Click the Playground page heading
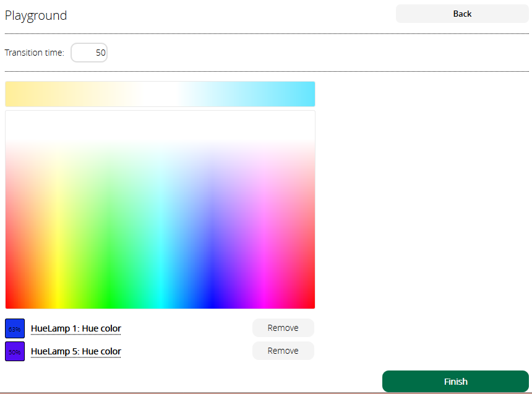Screen dimensions: 532x394 (x=36, y=15)
